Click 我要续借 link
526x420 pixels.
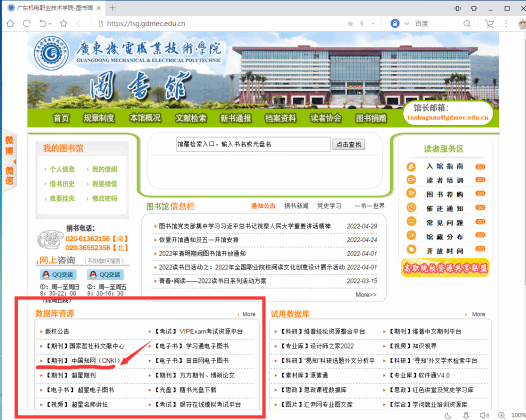[104, 184]
